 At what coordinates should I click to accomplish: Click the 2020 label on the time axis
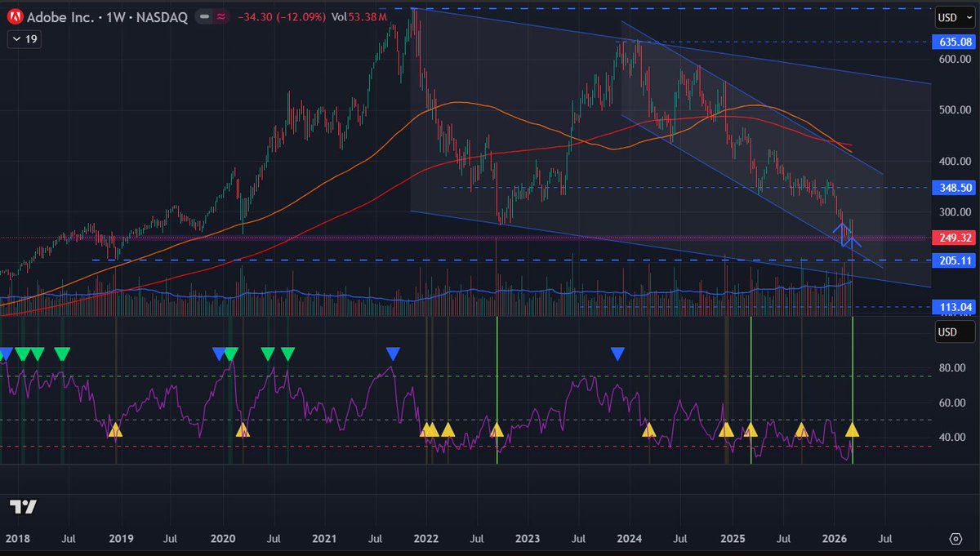pyautogui.click(x=223, y=539)
